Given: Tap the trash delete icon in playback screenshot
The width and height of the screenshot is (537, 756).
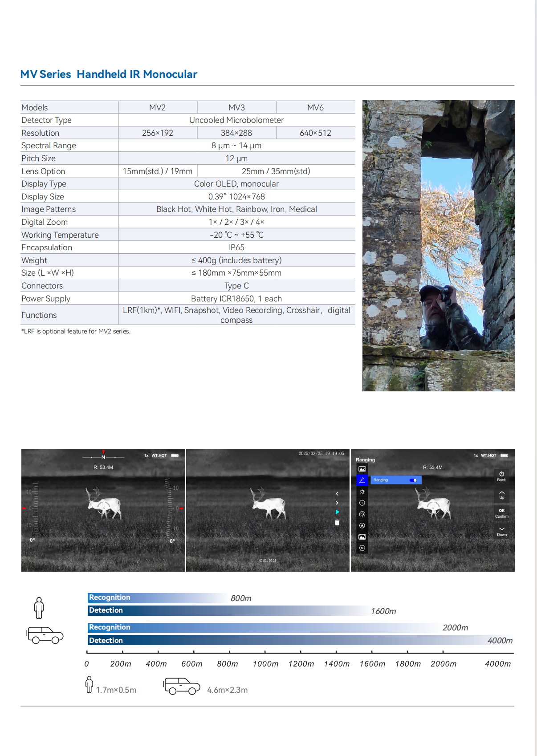Looking at the screenshot, I should pos(337,523).
